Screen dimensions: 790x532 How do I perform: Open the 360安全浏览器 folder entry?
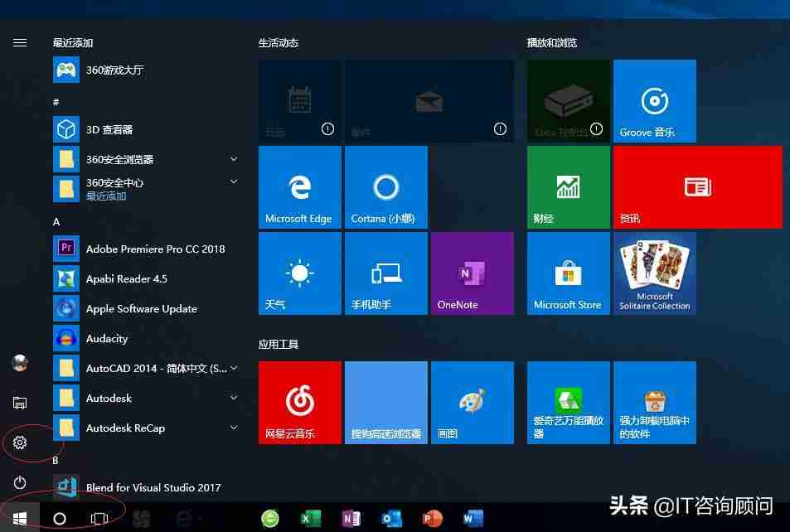point(146,159)
